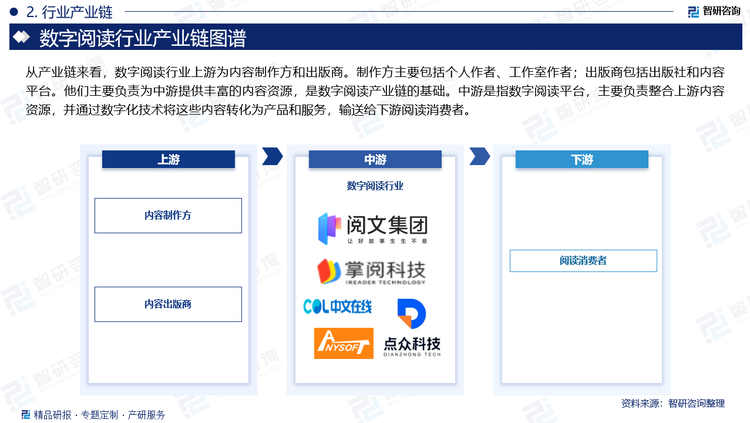Screen dimensions: 750x423
Task: Click the 智研咨询 logo at top right
Action: [714, 11]
